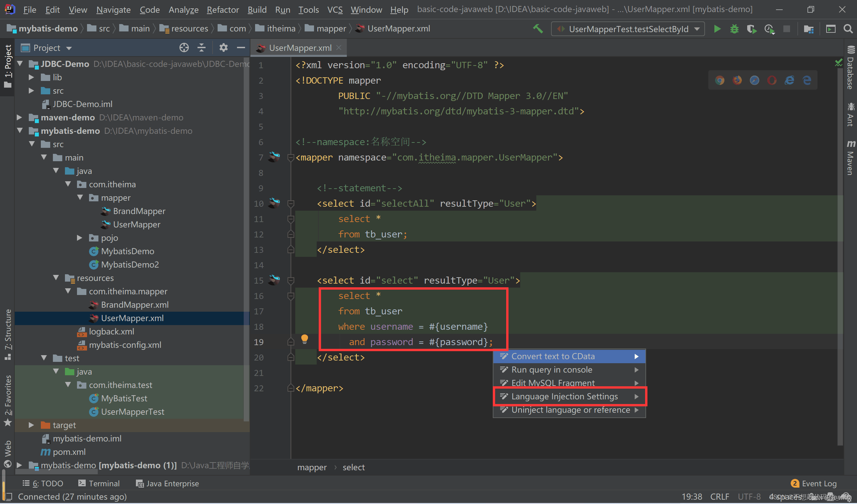Click mapper in the editor breadcrumb
857x504 pixels.
(312, 467)
